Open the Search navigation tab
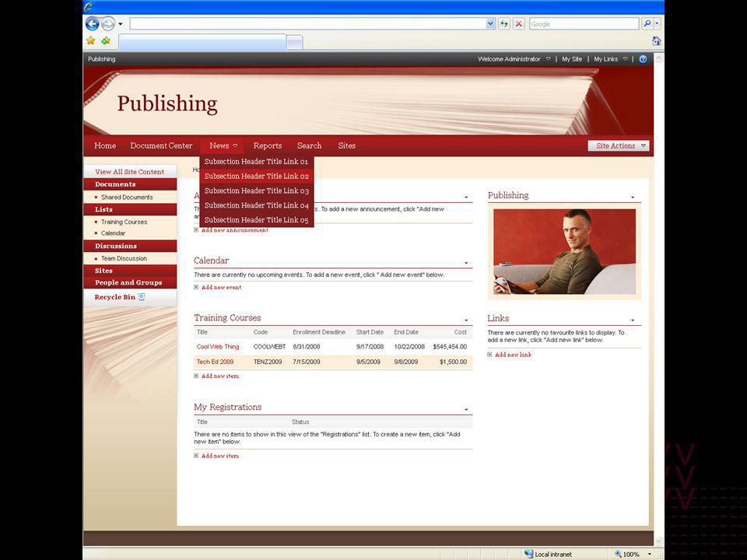This screenshot has width=747, height=560. coord(309,145)
